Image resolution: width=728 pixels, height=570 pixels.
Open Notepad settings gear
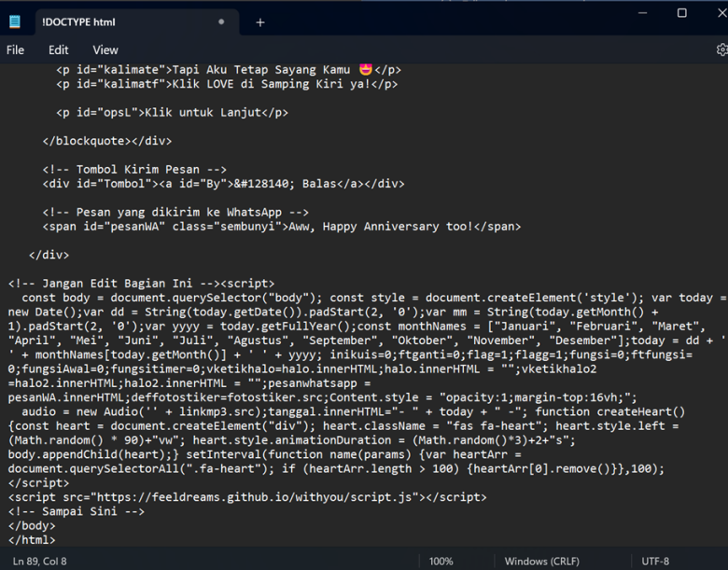[721, 49]
